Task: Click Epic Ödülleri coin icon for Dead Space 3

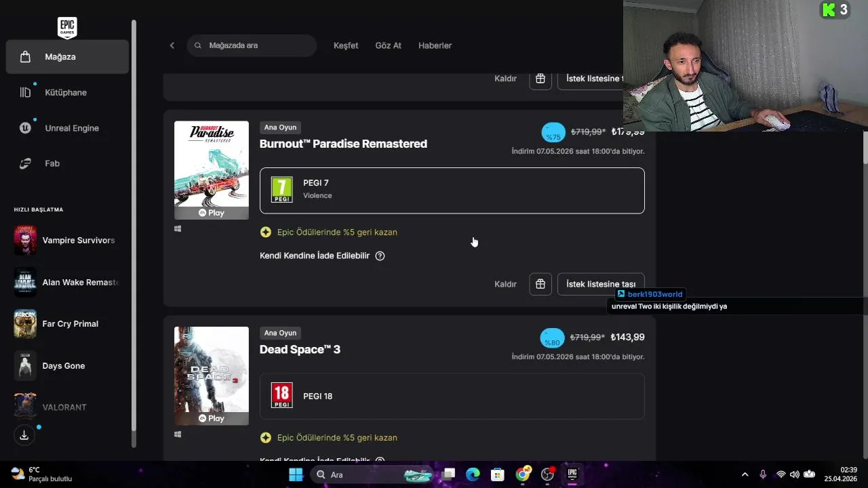Action: 266,438
